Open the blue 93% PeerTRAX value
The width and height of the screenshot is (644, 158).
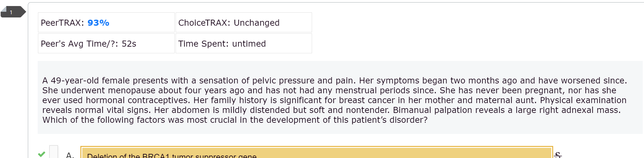(x=98, y=23)
